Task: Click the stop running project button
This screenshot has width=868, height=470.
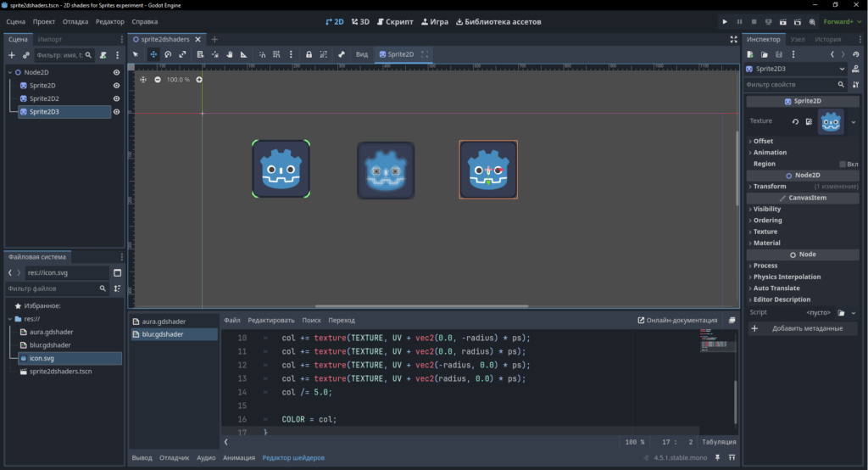Action: [754, 22]
